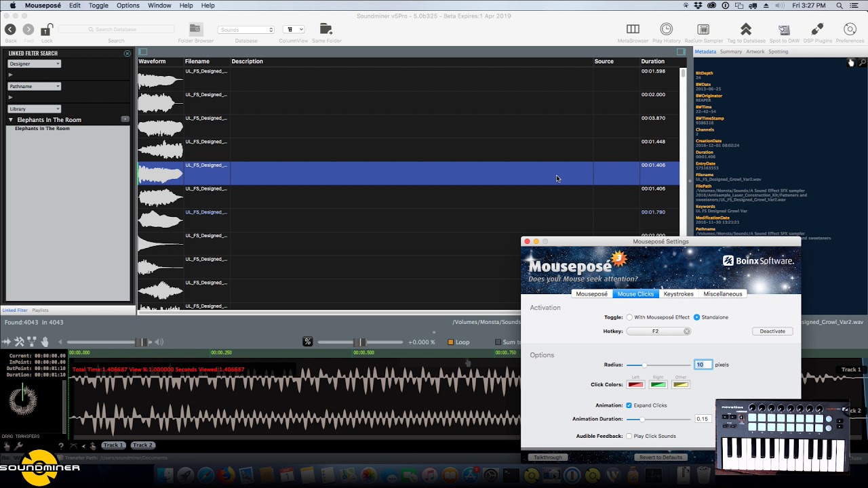Open the Keystrokes tab in Mouseposé Settings
The width and height of the screenshot is (868, 488).
679,294
